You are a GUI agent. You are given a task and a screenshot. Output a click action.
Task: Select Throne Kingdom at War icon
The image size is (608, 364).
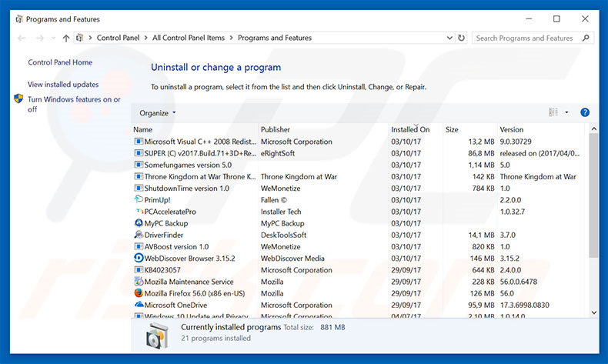pyautogui.click(x=139, y=176)
